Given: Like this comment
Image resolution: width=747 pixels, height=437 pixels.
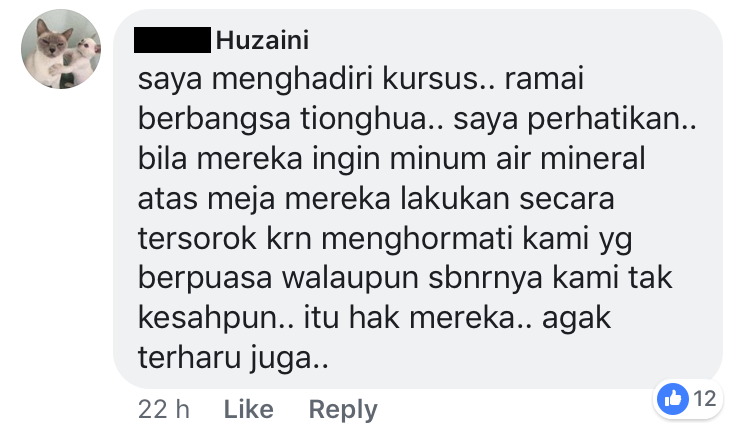Looking at the screenshot, I should click(249, 409).
